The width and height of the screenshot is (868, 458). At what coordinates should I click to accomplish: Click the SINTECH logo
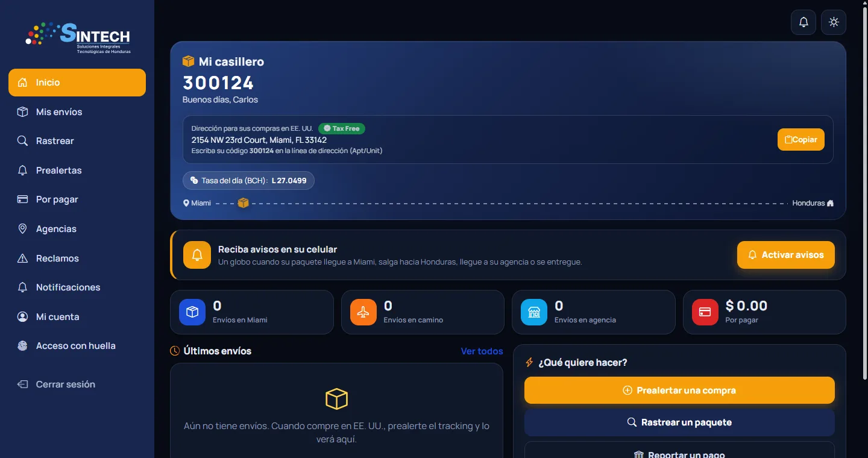tap(78, 37)
